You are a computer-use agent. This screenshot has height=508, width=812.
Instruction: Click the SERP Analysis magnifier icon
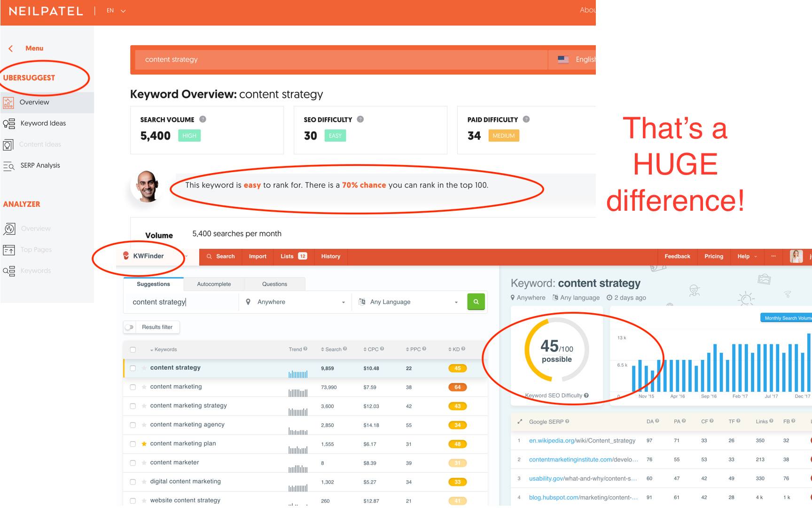9,166
